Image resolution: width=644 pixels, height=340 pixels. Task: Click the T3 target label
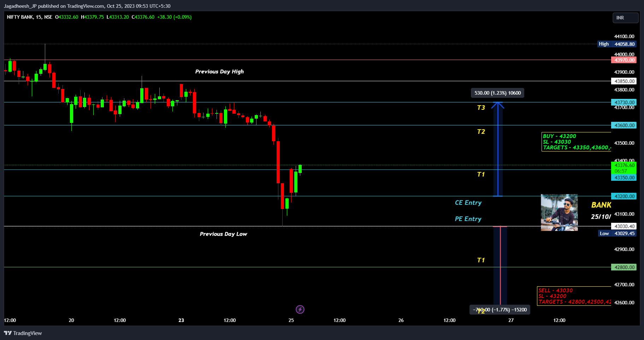coord(481,108)
